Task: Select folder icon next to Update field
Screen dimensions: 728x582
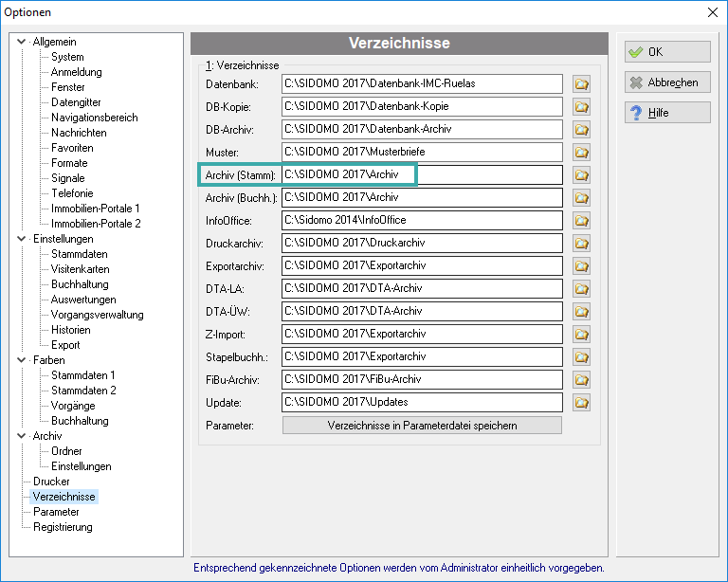Action: (581, 403)
